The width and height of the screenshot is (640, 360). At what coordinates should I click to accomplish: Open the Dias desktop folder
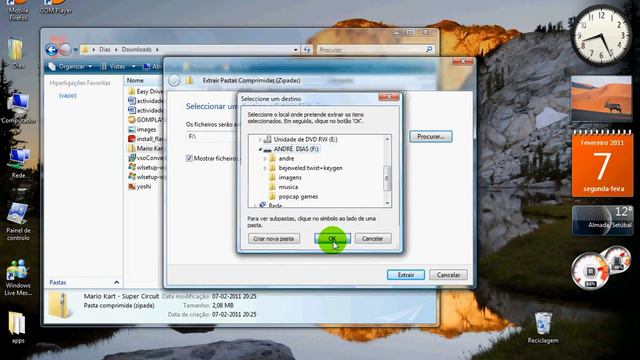[17, 53]
